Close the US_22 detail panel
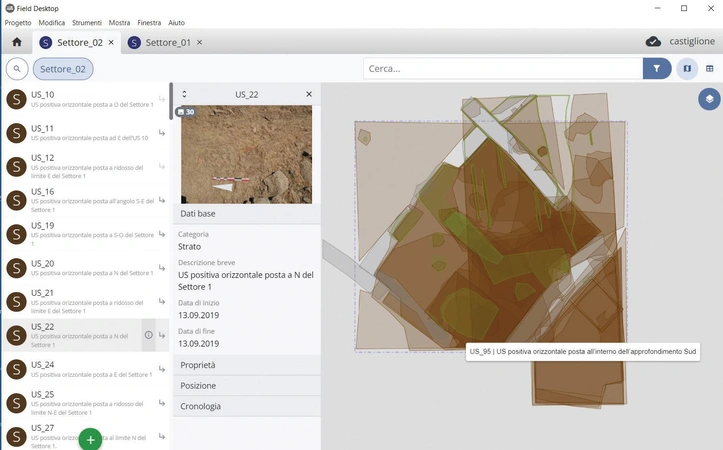723x450 pixels. (309, 94)
